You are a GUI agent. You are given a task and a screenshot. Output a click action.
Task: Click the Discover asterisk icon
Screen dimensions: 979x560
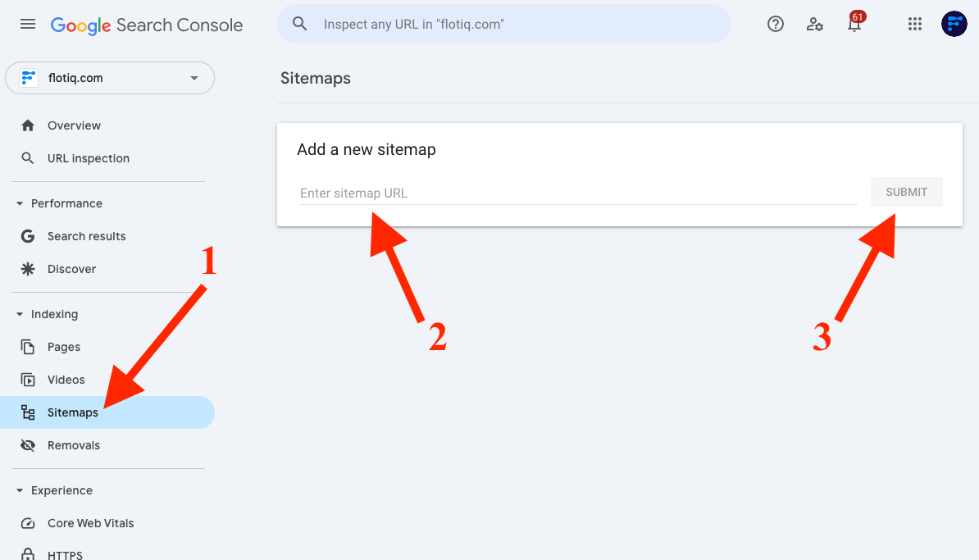click(28, 269)
